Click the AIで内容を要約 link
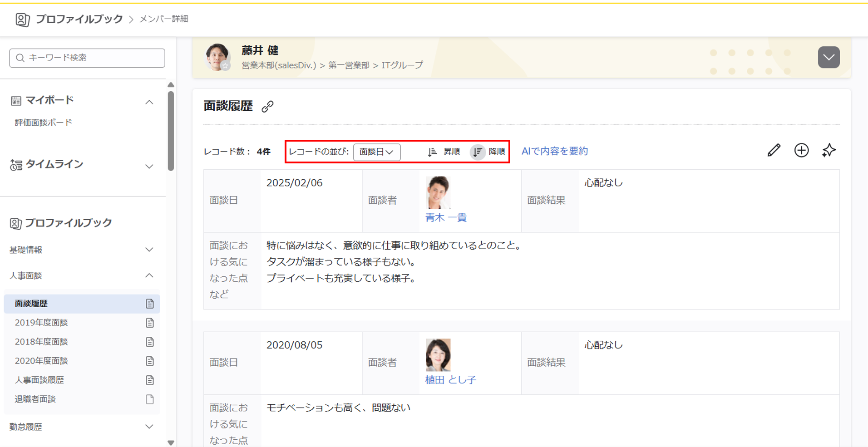This screenshot has height=447, width=868. [x=554, y=151]
